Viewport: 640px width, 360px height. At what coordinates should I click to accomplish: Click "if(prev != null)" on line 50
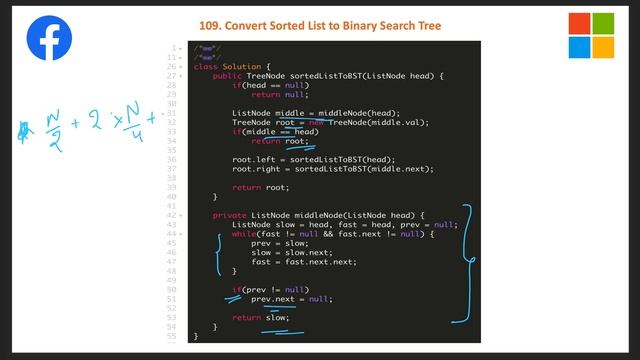pyautogui.click(x=271, y=290)
